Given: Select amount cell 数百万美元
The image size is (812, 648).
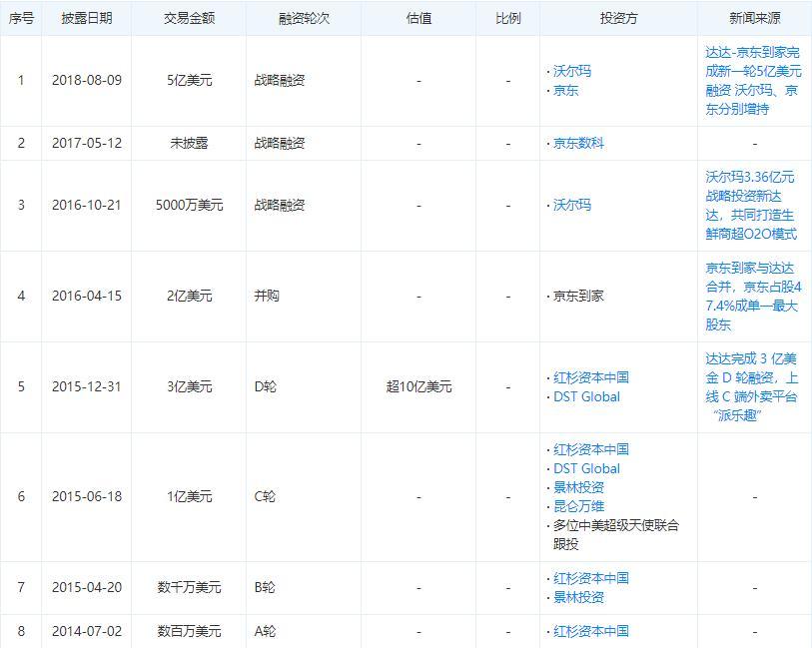Looking at the screenshot, I should [x=189, y=631].
